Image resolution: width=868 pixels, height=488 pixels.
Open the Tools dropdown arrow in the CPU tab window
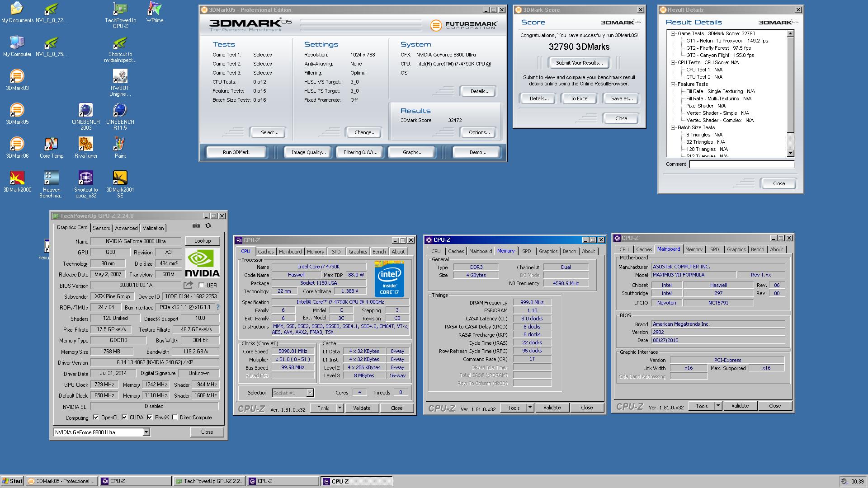tap(340, 408)
